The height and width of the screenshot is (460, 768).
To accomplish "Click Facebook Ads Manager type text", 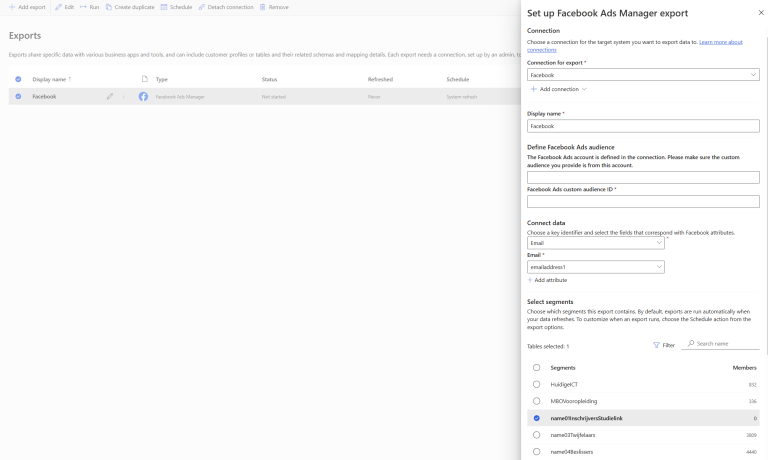I will [180, 97].
